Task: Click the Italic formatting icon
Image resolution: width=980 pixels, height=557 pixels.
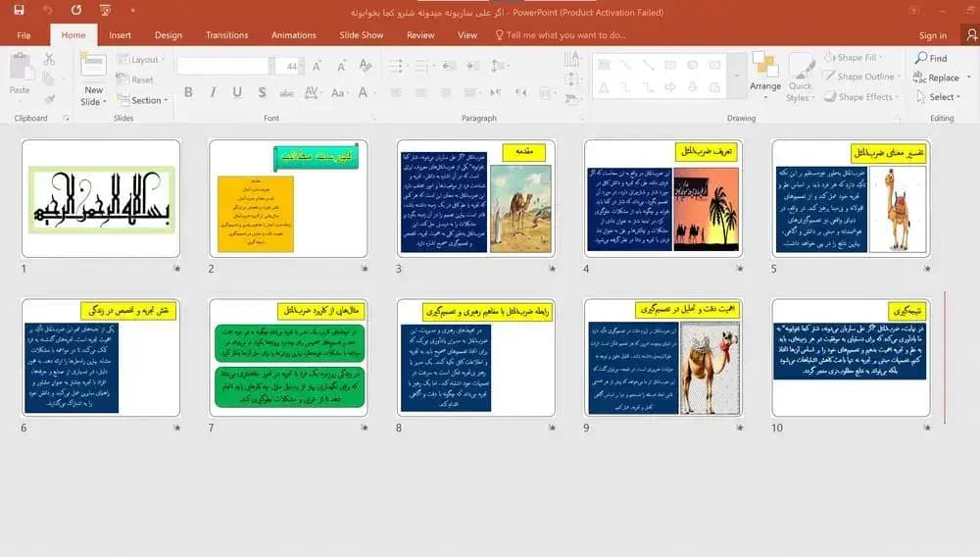Action: (x=213, y=92)
